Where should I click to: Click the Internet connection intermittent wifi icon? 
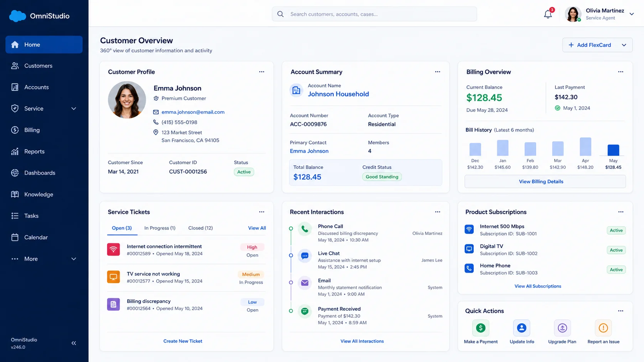(113, 250)
